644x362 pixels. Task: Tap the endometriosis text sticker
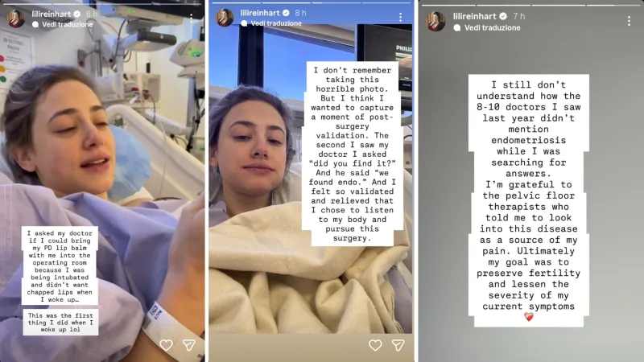[x=529, y=200]
